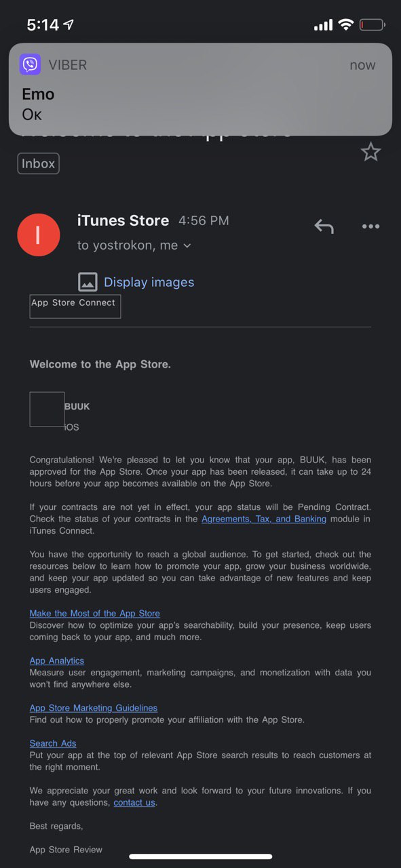
Task: Tap sender name iTunes Store
Action: tap(123, 220)
